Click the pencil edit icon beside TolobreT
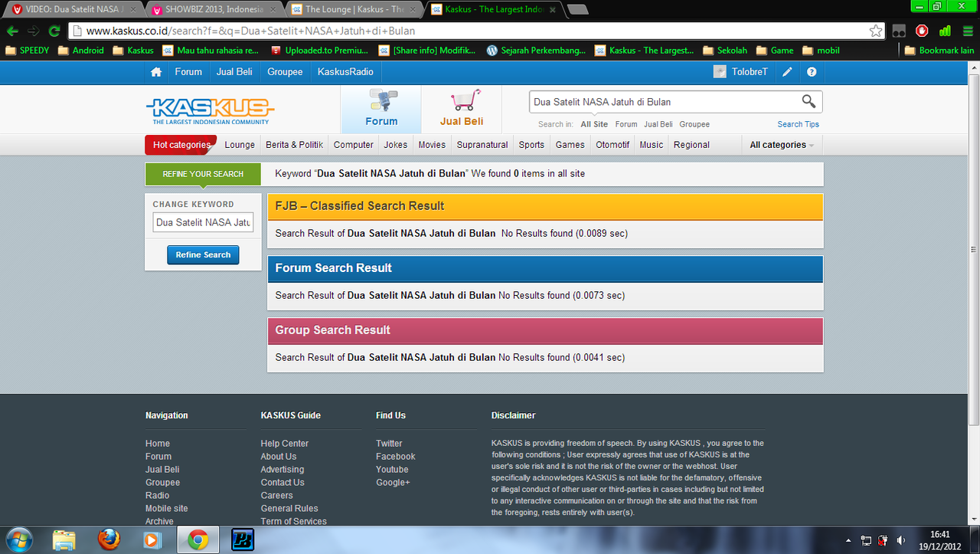The image size is (980, 554). 787,72
